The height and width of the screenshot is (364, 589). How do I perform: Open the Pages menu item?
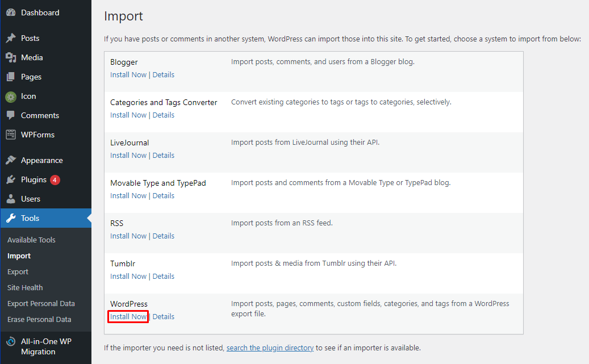[31, 77]
